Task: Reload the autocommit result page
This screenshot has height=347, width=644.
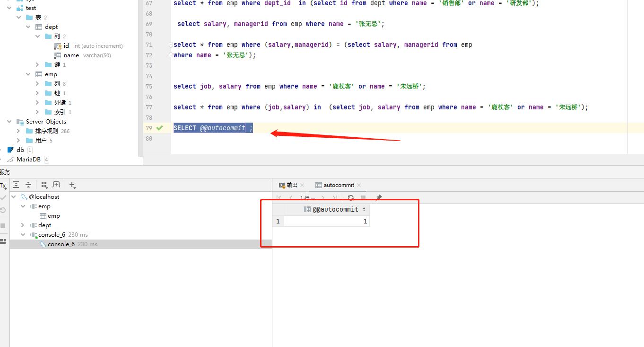Action: tap(350, 198)
